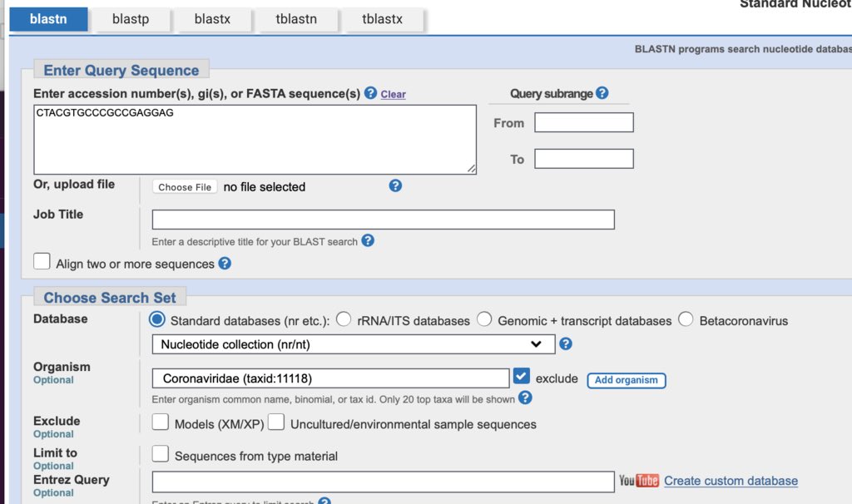Switch to the tblastx tab

[383, 19]
